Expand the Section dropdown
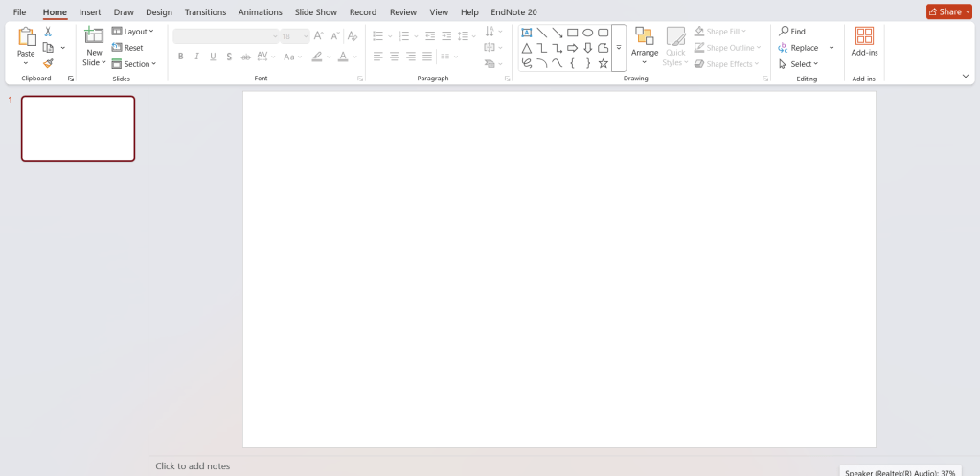980x476 pixels. pos(133,64)
